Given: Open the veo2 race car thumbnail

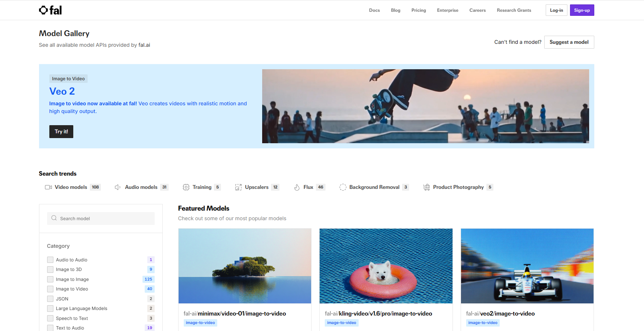Looking at the screenshot, I should [527, 266].
